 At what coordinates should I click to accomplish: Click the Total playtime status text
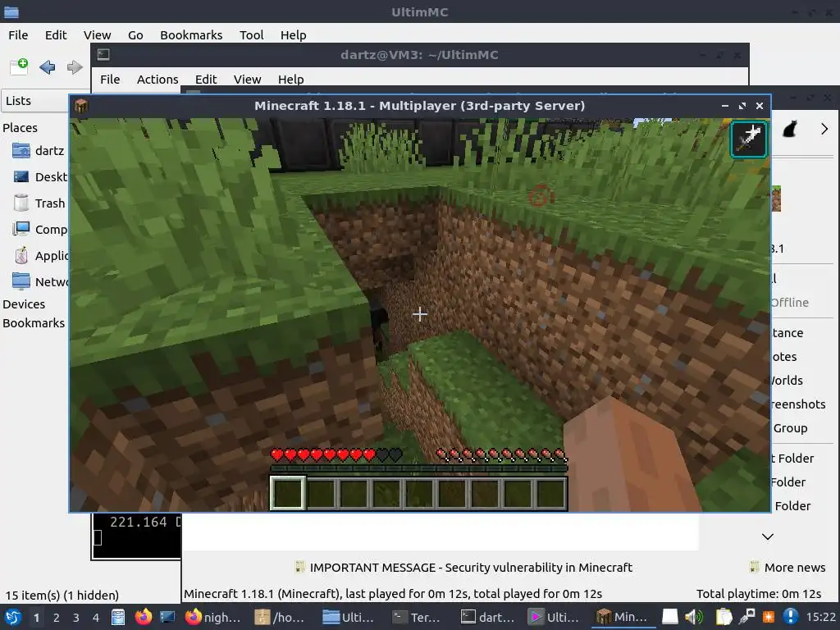(x=759, y=594)
